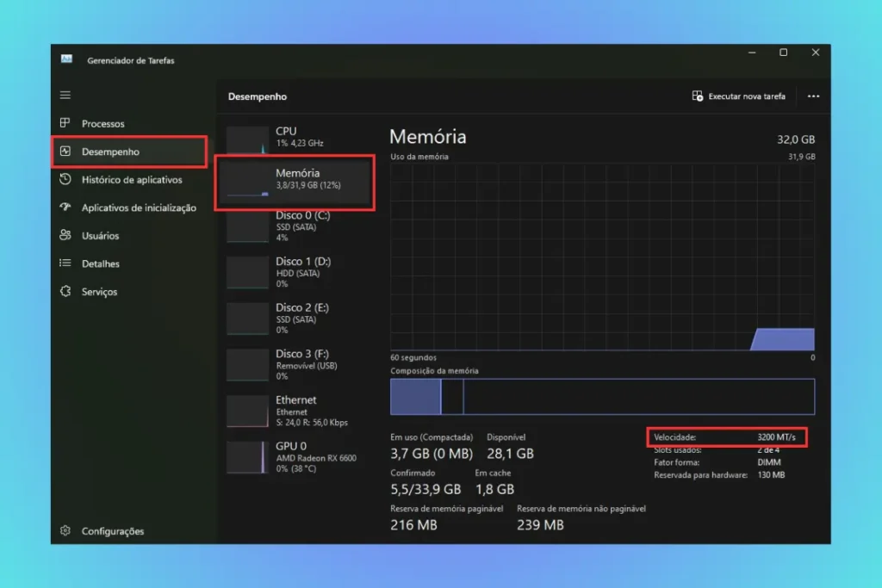Image resolution: width=882 pixels, height=588 pixels.
Task: Minimize the Task Manager window
Action: 752,53
